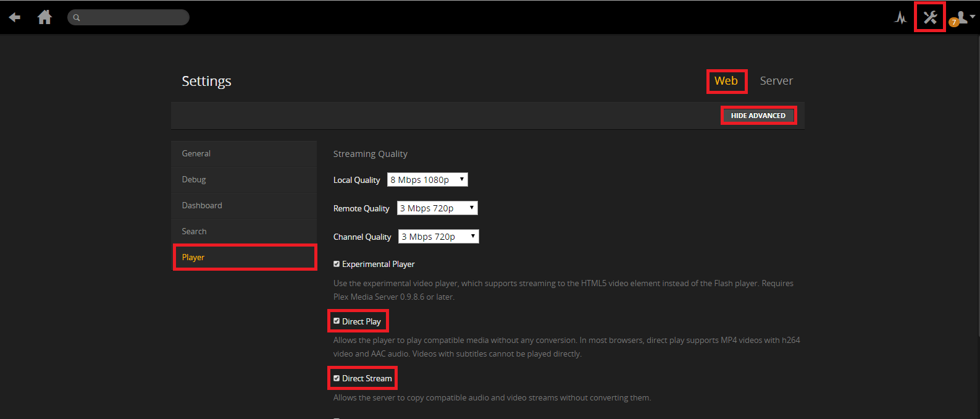This screenshot has height=419, width=980.
Task: Open the activity pulse icon
Action: coord(900,17)
